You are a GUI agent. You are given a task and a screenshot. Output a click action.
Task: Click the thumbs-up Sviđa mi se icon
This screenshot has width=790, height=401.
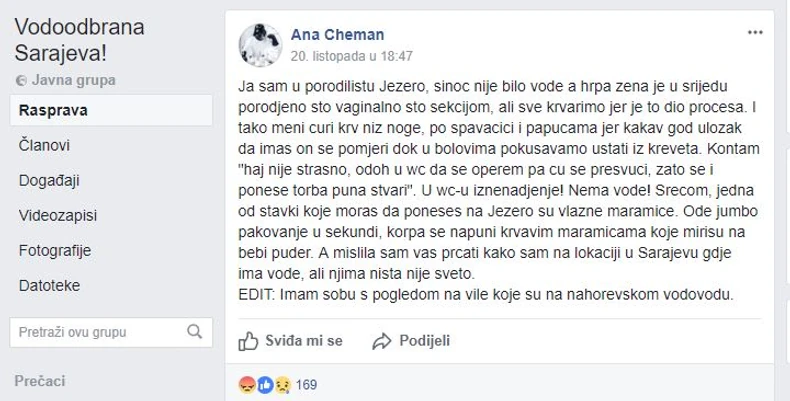coord(249,341)
